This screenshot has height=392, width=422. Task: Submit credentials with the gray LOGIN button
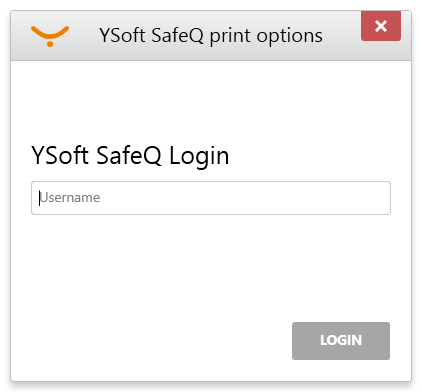[x=341, y=341]
